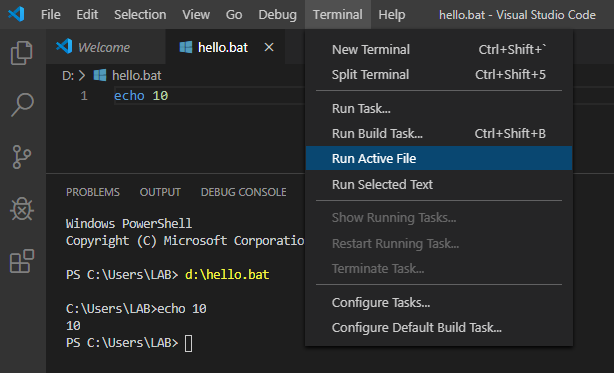Open the Source Control view icon

22,157
